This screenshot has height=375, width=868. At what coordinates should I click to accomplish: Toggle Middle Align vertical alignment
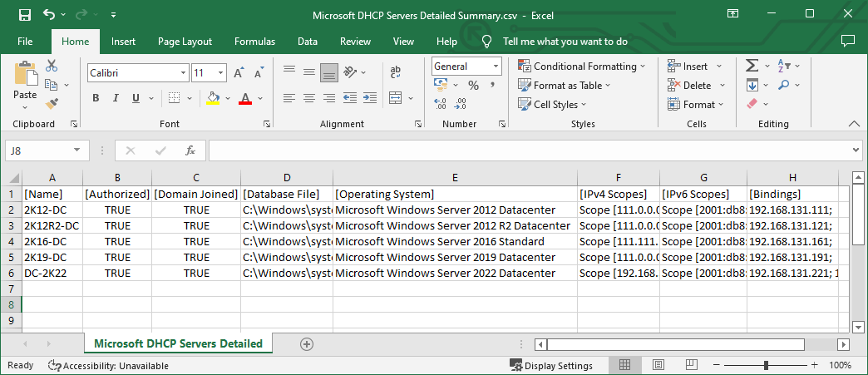click(309, 72)
